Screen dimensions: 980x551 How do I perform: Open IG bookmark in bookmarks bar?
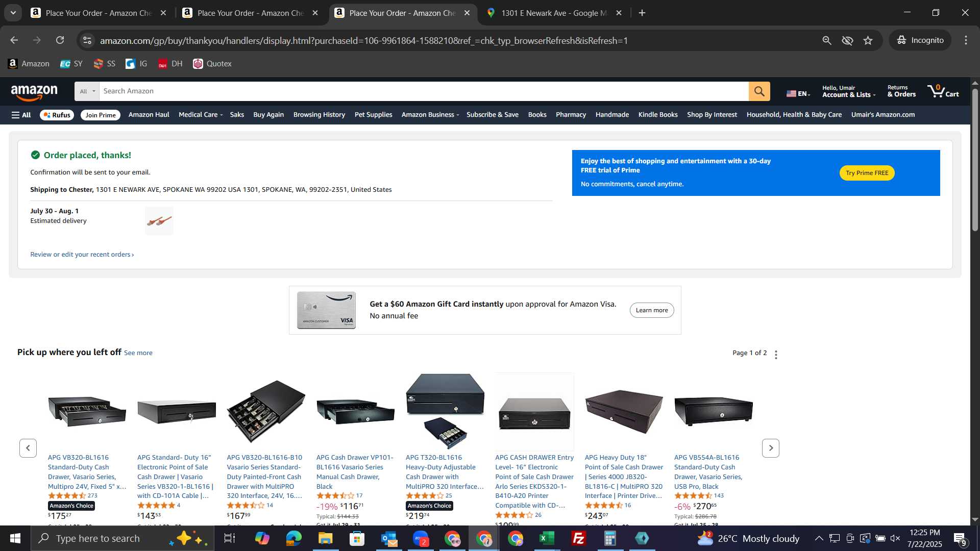tap(136, 64)
